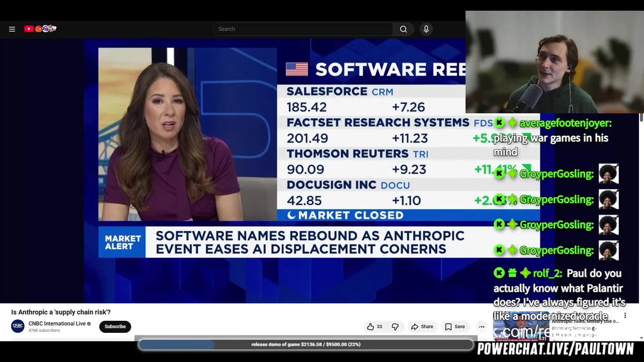Open the streamer webcam overlay
Image resolution: width=644 pixels, height=362 pixels.
pos(554,62)
